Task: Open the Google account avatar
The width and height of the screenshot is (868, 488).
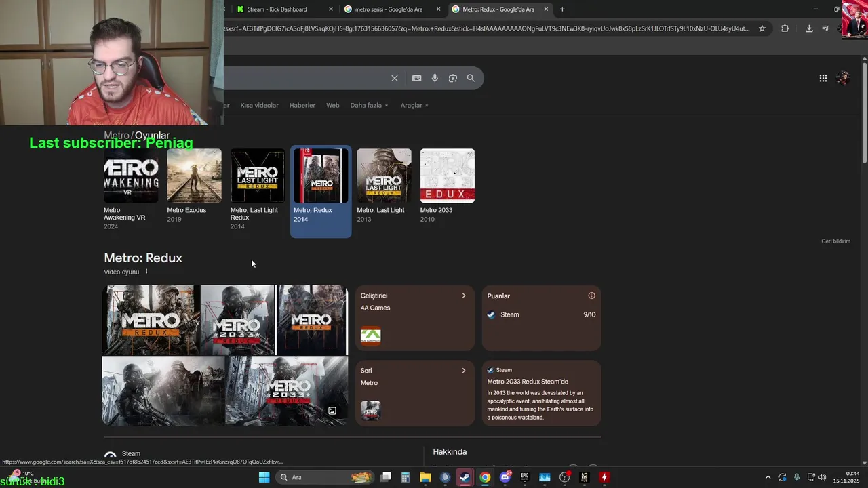Action: pyautogui.click(x=843, y=78)
